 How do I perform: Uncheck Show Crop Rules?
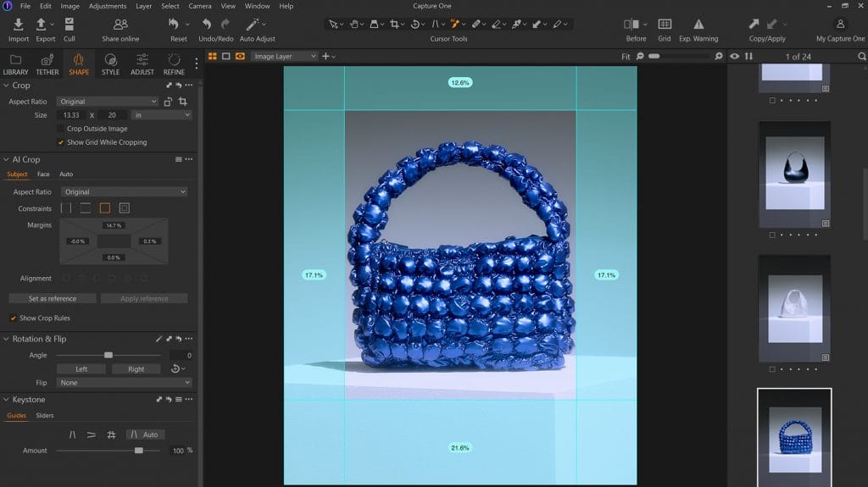pyautogui.click(x=14, y=318)
